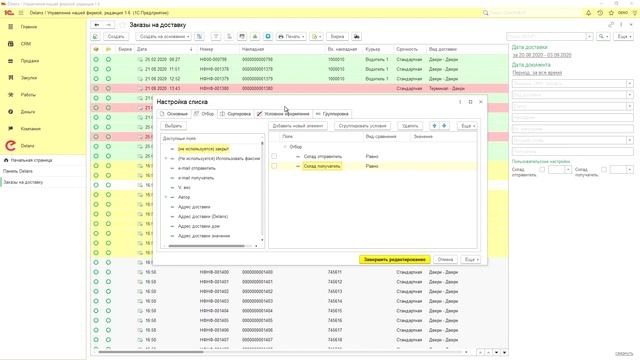Select e-mail отправитель in available fields
Screen dimensions: 640x360
click(x=197, y=168)
